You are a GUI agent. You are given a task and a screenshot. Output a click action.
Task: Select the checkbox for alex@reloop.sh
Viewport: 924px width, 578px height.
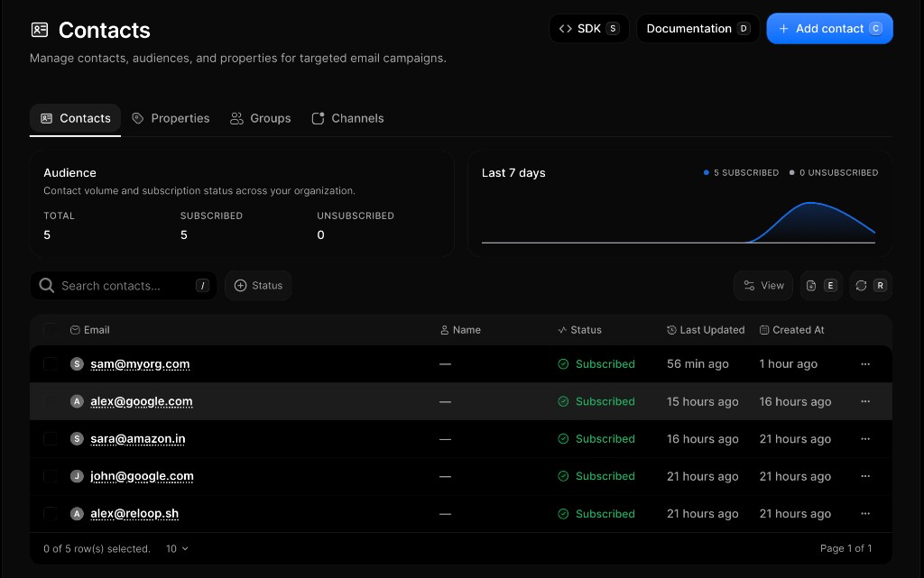[x=51, y=514]
